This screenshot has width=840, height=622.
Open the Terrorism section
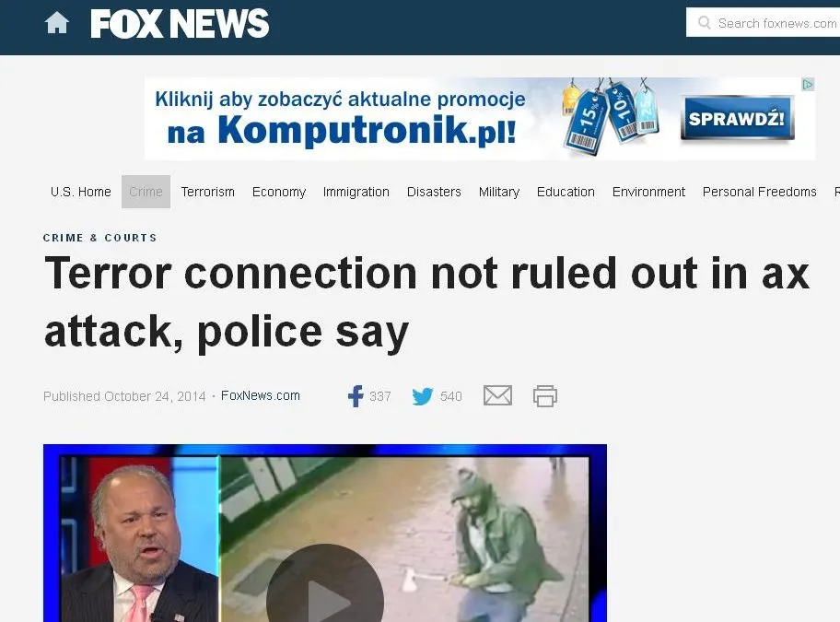[x=208, y=192]
